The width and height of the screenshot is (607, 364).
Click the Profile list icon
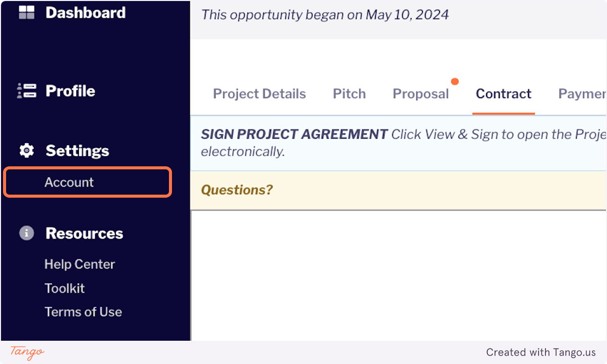point(26,91)
